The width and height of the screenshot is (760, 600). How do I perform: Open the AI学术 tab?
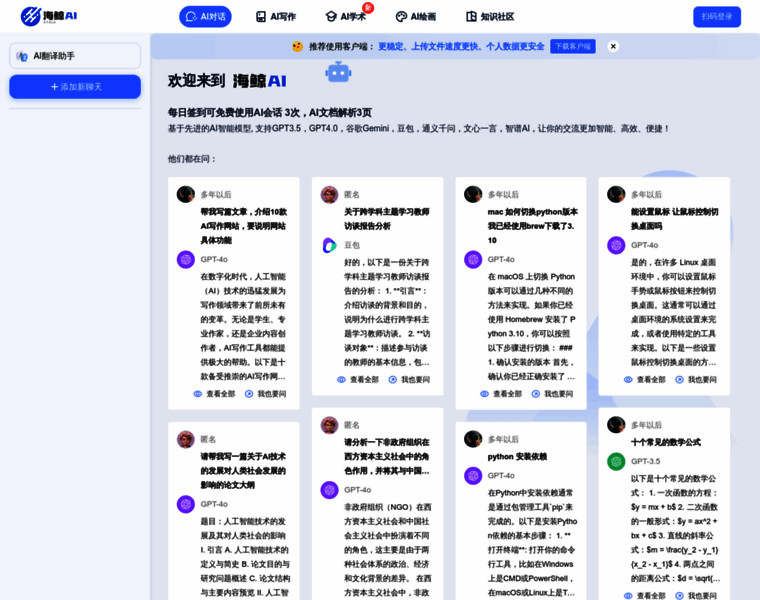346,17
